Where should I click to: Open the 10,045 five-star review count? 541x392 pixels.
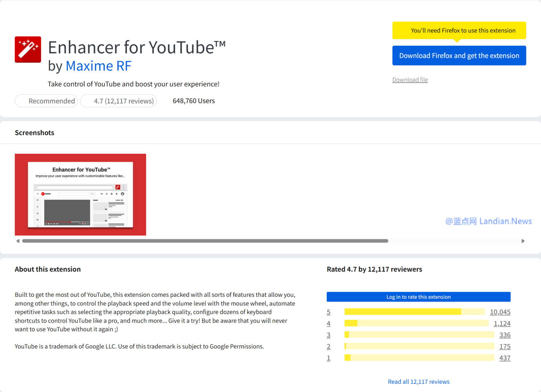500,312
